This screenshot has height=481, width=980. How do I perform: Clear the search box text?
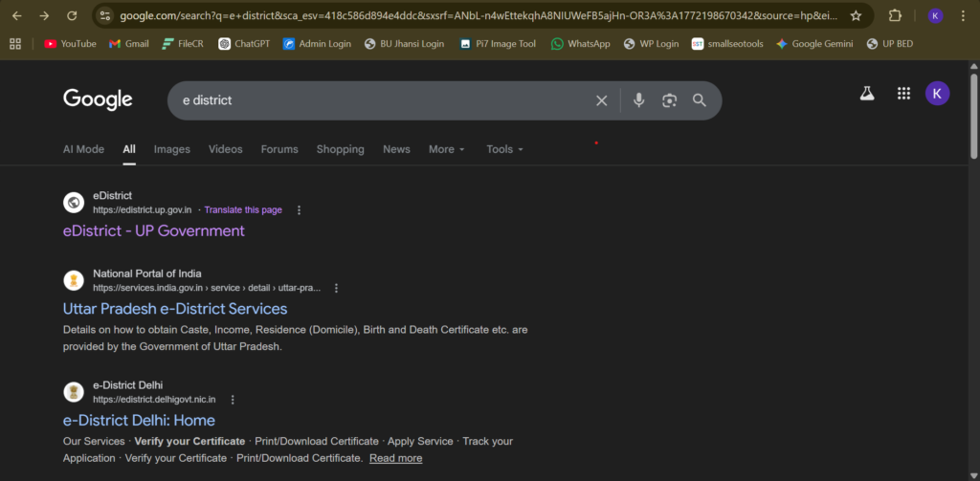[602, 100]
